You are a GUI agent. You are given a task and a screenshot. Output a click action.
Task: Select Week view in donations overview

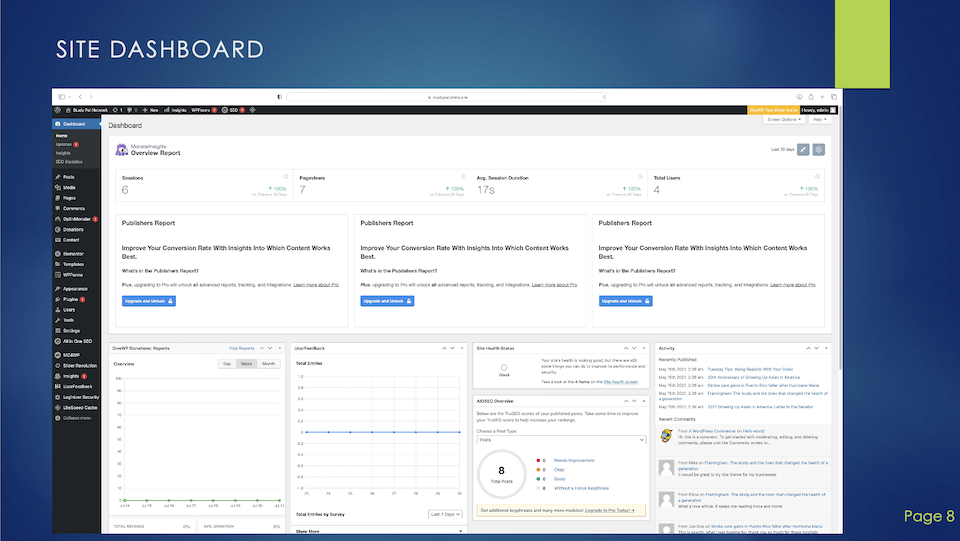(246, 363)
